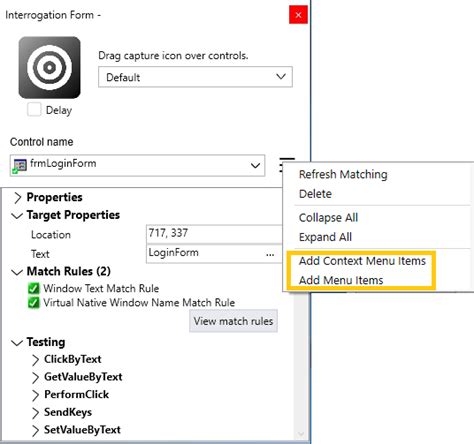Collapse the Match Rules (2) section
This screenshot has width=474, height=444.
tap(17, 272)
